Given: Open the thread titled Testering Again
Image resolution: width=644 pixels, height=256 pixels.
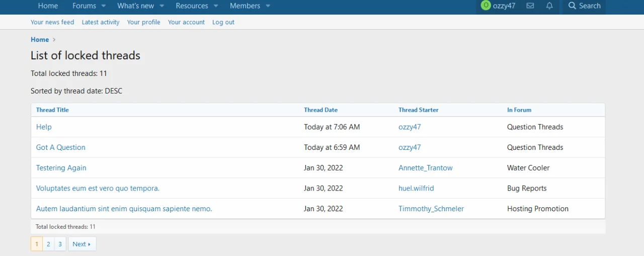Looking at the screenshot, I should click(x=61, y=168).
